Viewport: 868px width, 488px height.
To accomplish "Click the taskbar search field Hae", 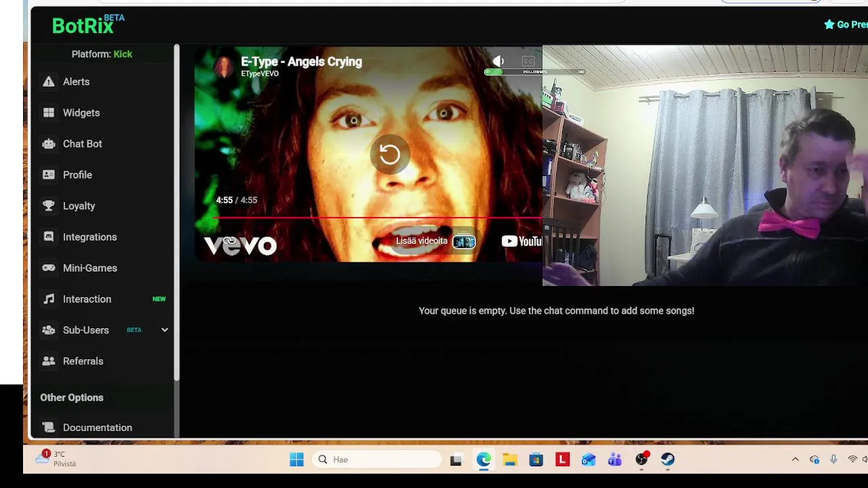I will [377, 460].
